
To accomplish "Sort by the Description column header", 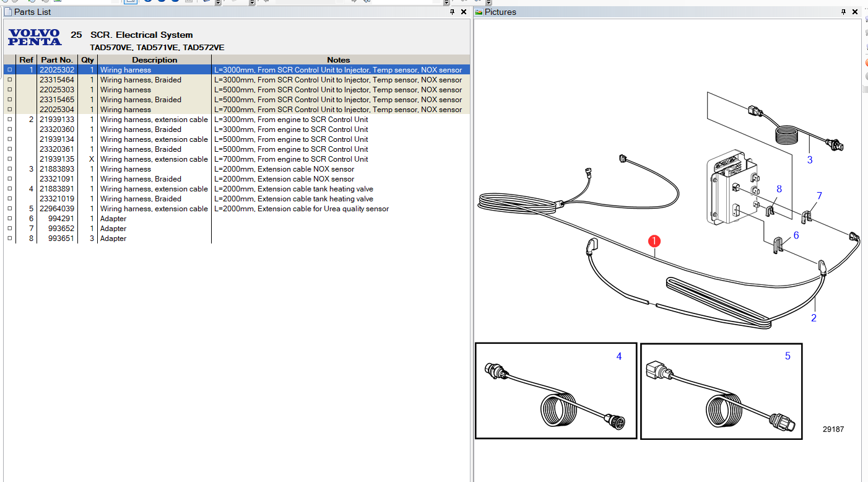I will point(155,60).
